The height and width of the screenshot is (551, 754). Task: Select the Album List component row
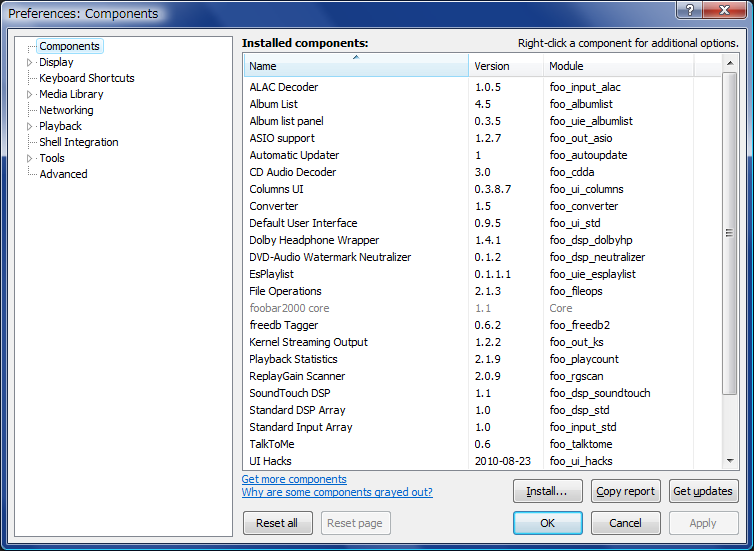(x=482, y=104)
